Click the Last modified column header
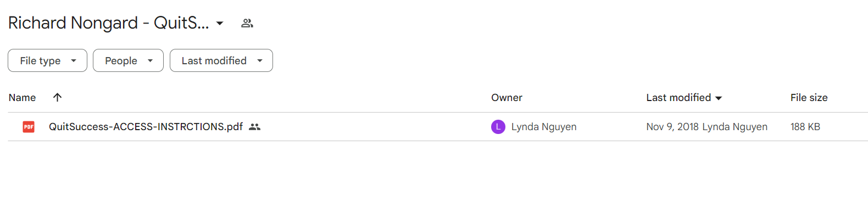Viewport: 868px width, 201px height. pyautogui.click(x=678, y=97)
